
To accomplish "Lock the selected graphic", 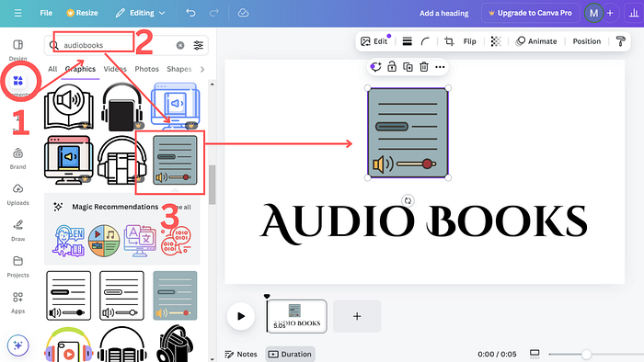I will tap(392, 67).
